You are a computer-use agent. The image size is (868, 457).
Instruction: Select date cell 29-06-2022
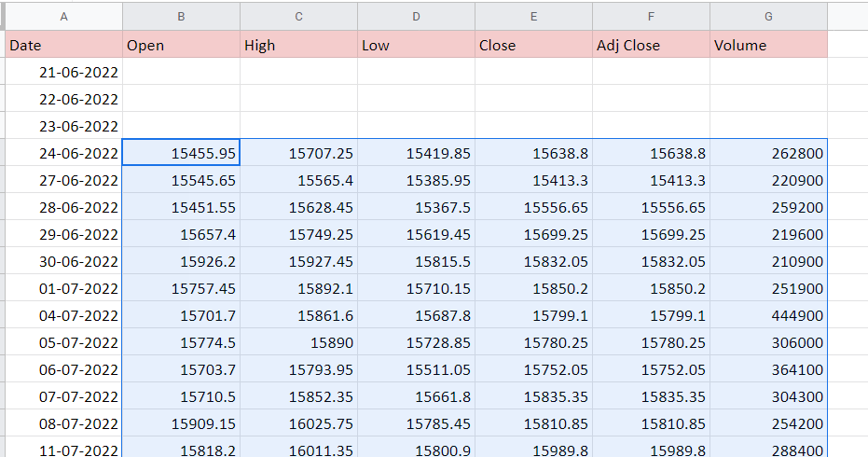(63, 234)
